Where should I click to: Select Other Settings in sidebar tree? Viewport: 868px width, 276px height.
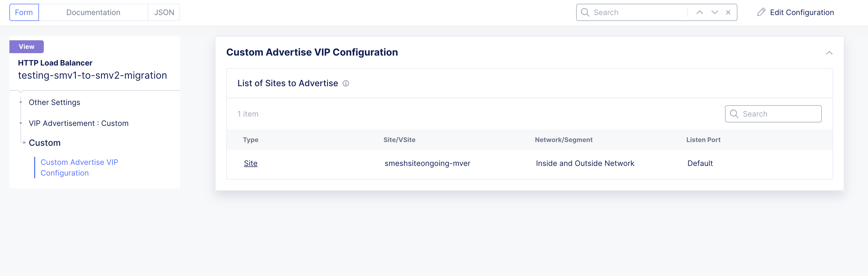[54, 102]
